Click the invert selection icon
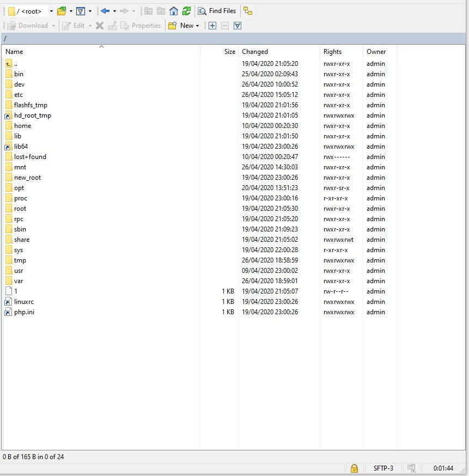The width and height of the screenshot is (469, 476). 237,26
